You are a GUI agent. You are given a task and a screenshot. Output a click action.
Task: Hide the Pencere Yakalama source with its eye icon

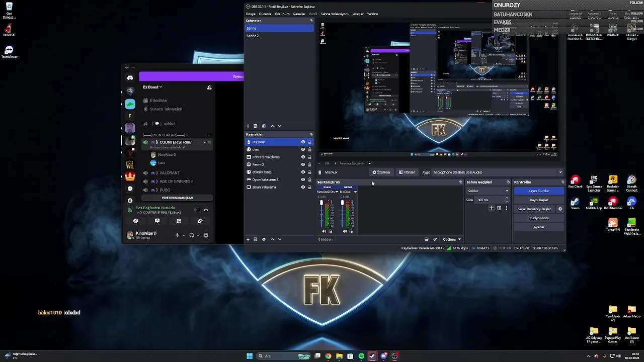click(x=303, y=157)
